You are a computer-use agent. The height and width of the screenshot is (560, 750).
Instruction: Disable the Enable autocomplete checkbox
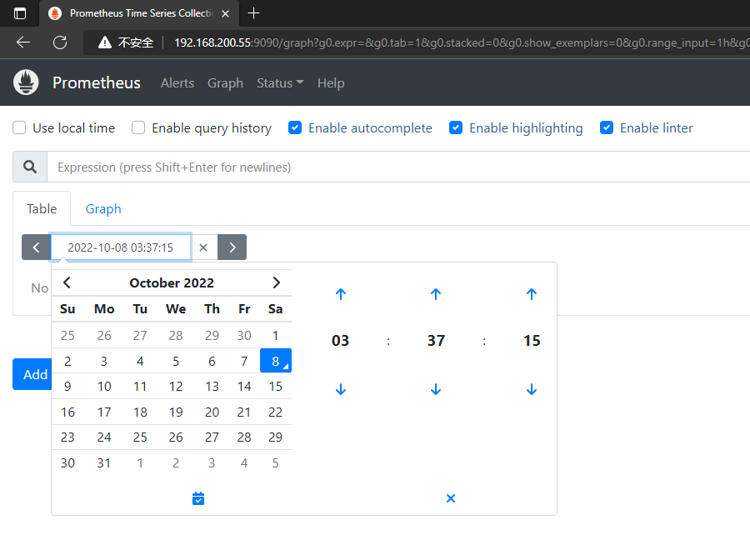pos(295,127)
